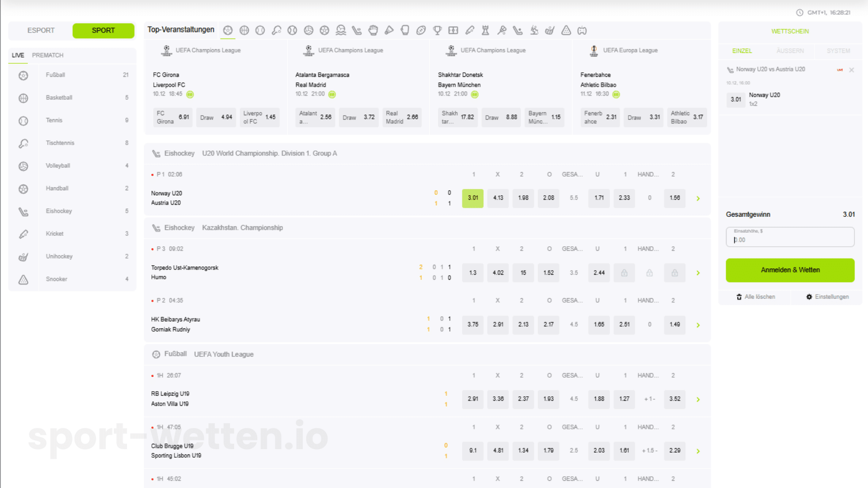Select baseball icon in top sports bar
The image size is (868, 488).
click(292, 30)
